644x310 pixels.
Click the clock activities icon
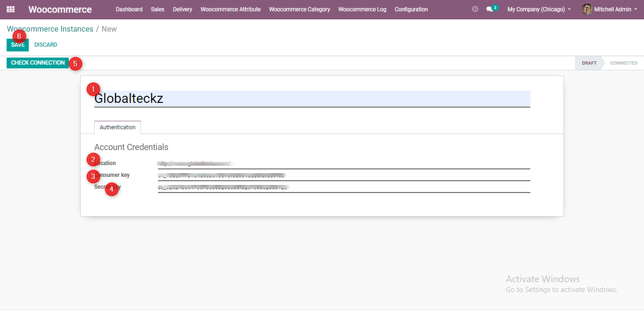point(475,9)
